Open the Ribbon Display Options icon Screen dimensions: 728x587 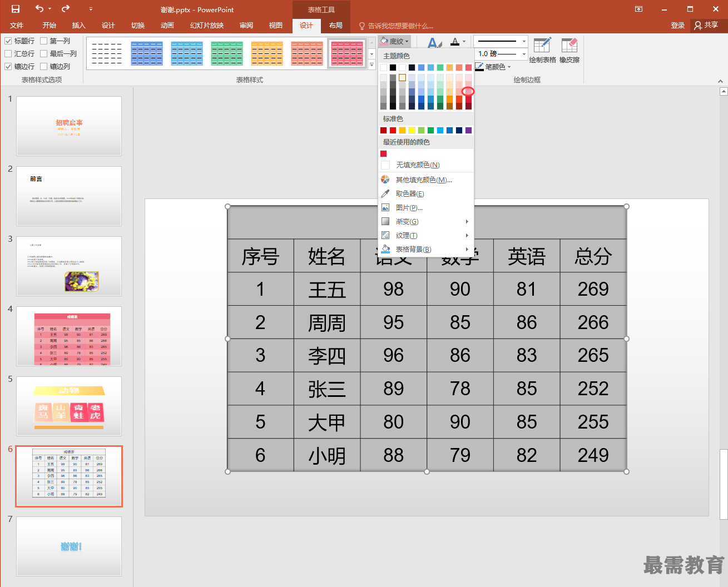click(638, 9)
